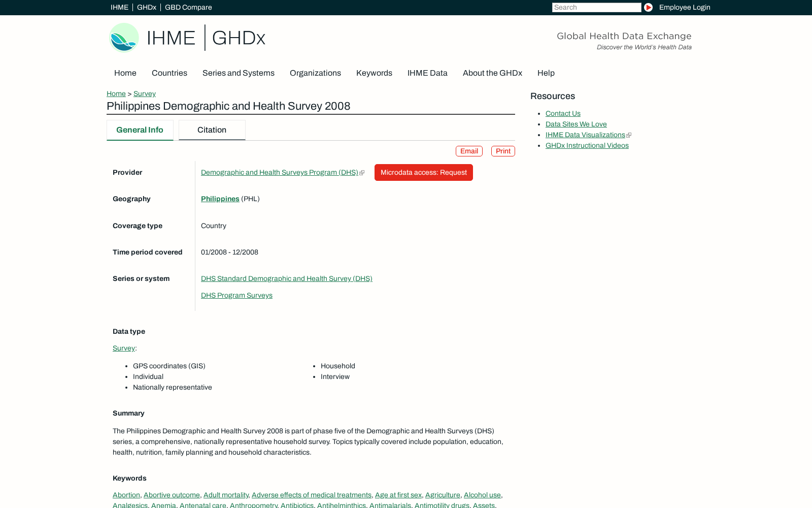Viewport: 812px width, 508px height.
Task: Click the 'Household' list item
Action: pos(338,366)
